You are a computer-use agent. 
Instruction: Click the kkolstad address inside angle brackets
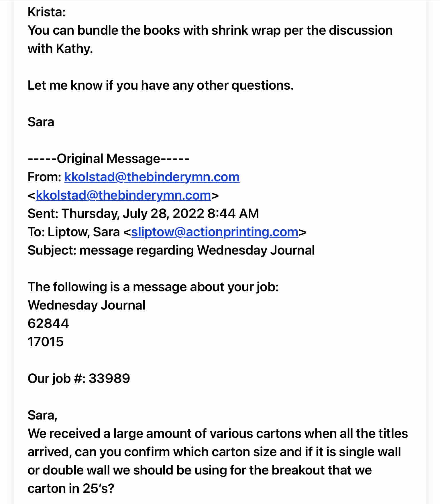pyautogui.click(x=123, y=195)
